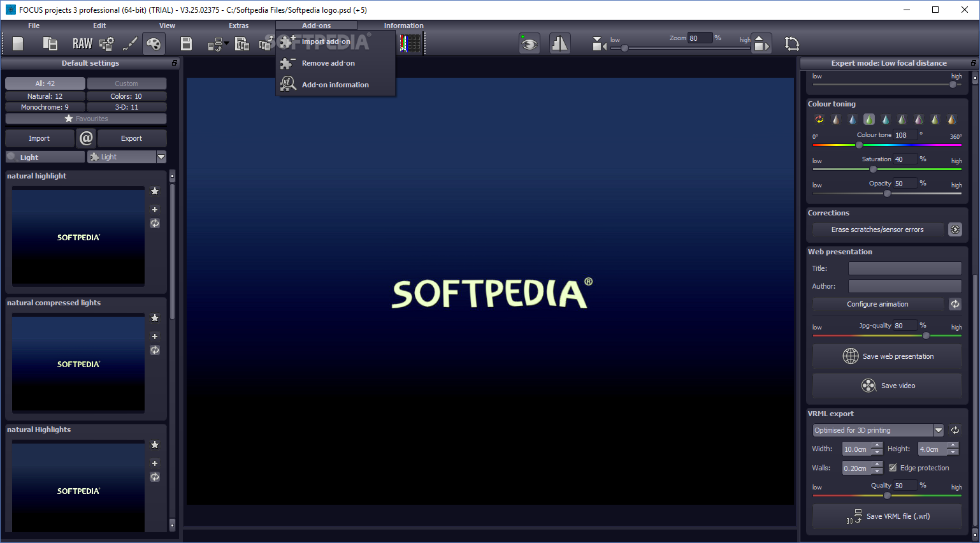The image size is (980, 543).
Task: Adjust the Saturation slider handle
Action: point(873,169)
